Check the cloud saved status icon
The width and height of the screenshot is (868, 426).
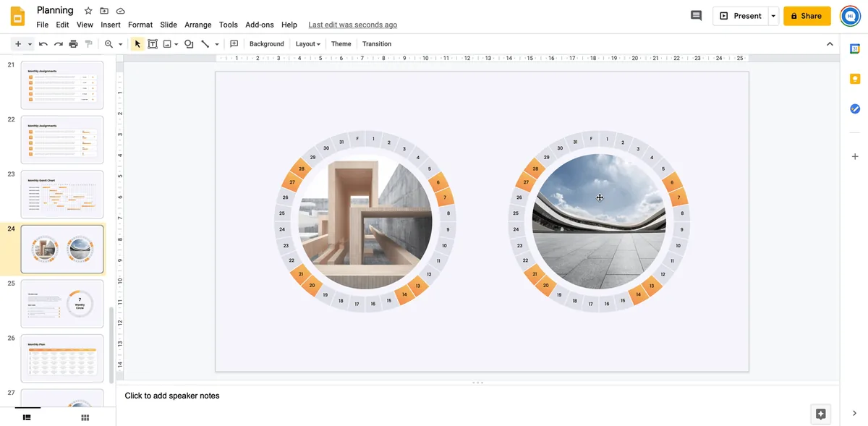pyautogui.click(x=120, y=11)
